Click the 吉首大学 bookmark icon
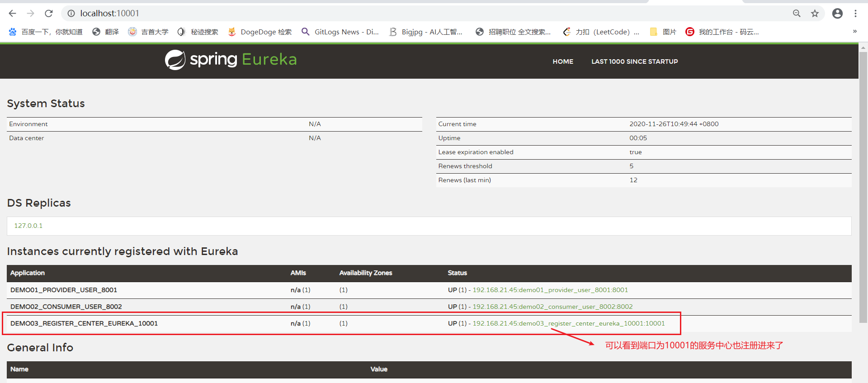The height and width of the screenshot is (383, 868). click(x=132, y=32)
